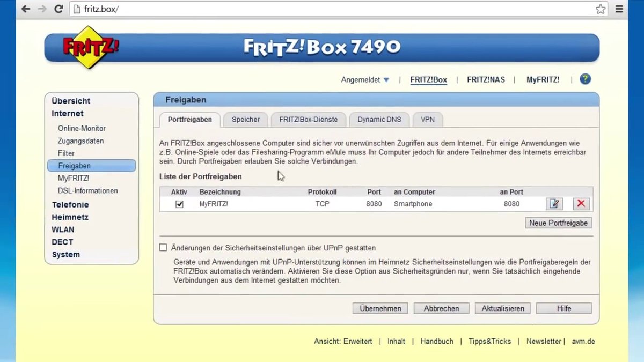This screenshot has width=644, height=362.
Task: Expand the WLAN section
Action: pyautogui.click(x=63, y=230)
